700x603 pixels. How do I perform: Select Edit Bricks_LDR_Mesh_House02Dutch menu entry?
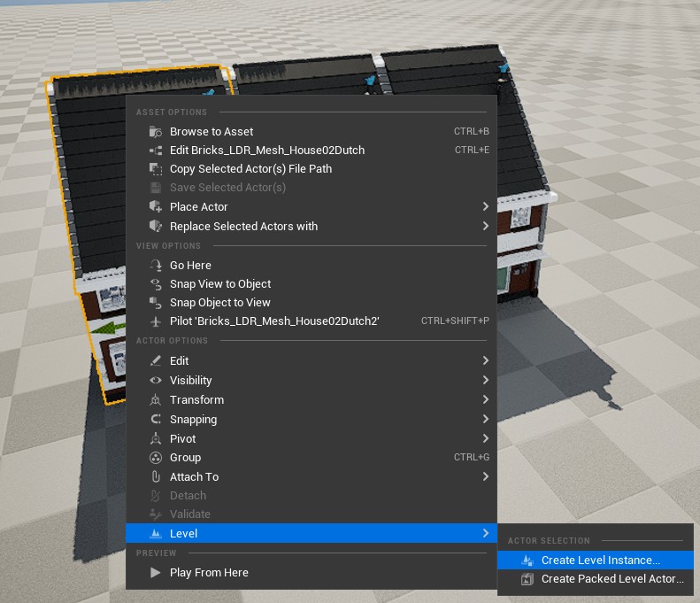coord(266,150)
